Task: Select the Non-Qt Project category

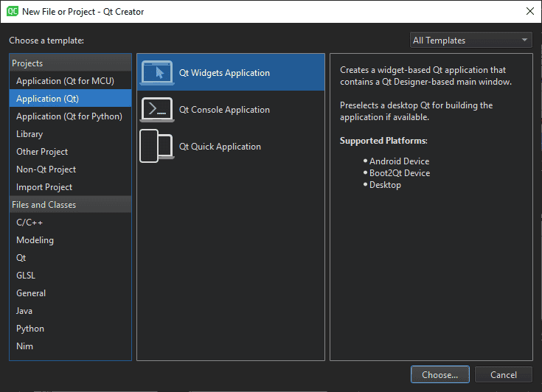Action: (71, 169)
